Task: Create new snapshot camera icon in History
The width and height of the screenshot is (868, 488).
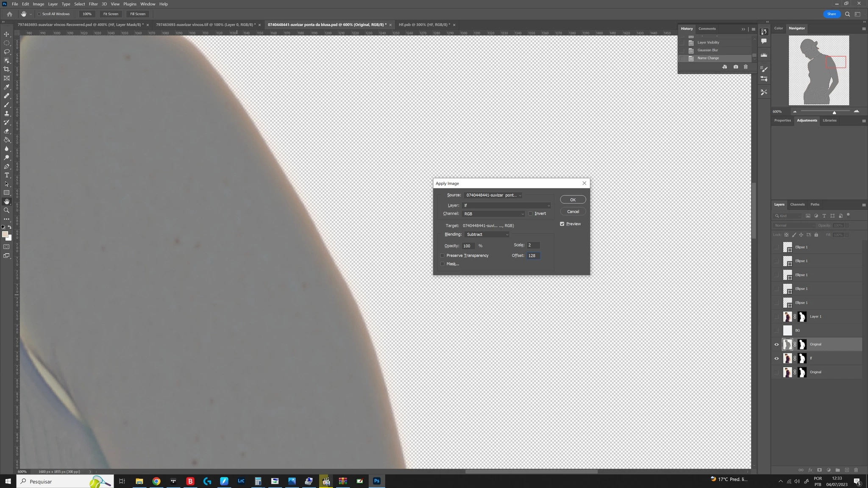Action: [x=735, y=67]
